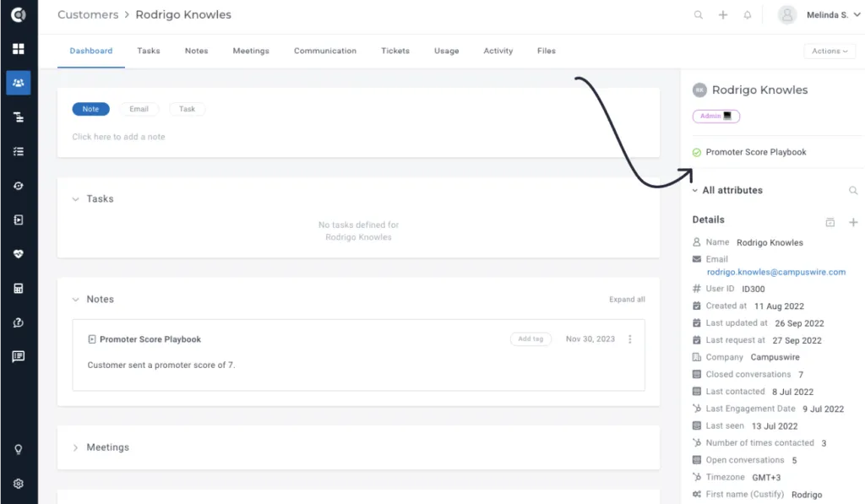Click the Last updated at date 26 Sep 2022

click(799, 323)
